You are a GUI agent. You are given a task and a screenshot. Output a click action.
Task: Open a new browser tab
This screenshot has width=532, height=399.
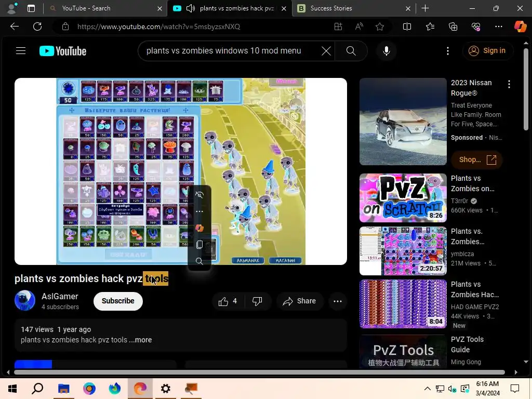pyautogui.click(x=425, y=8)
